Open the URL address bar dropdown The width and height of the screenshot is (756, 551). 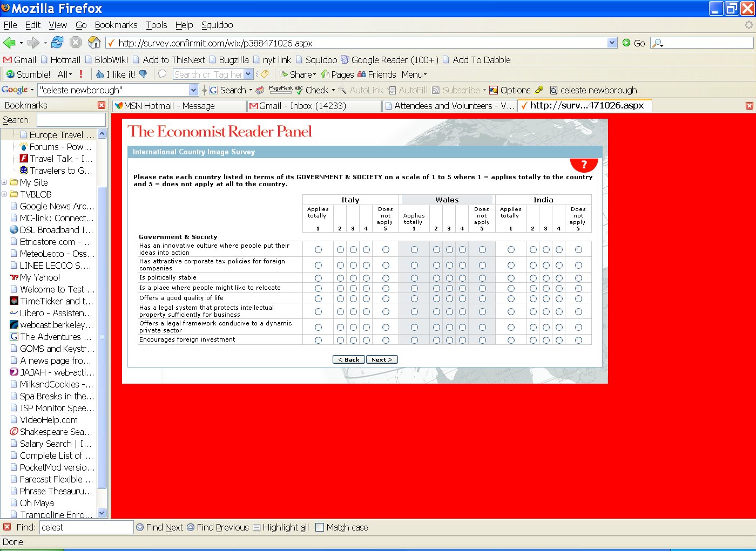tap(612, 43)
